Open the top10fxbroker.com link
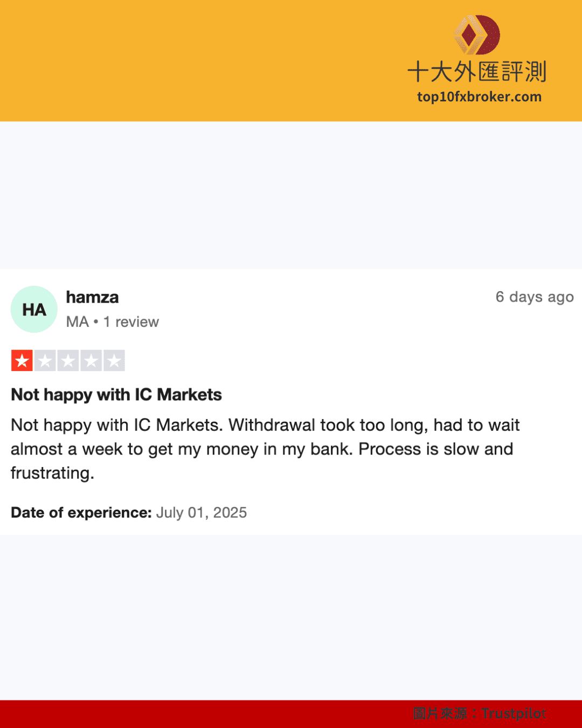This screenshot has width=582, height=728. [x=479, y=97]
